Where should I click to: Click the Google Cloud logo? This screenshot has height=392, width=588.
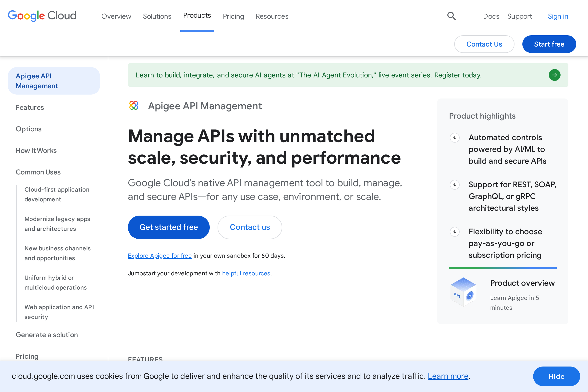pos(42,16)
